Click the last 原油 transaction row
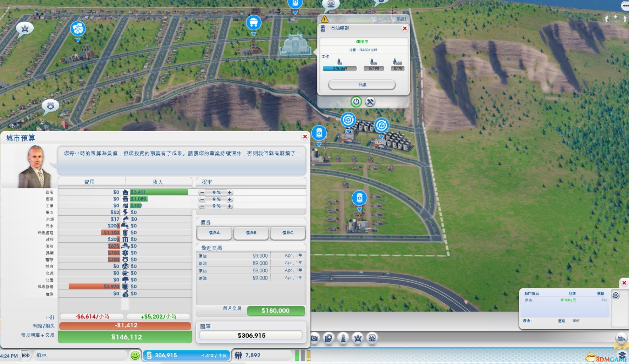The image size is (629, 364). point(251,278)
